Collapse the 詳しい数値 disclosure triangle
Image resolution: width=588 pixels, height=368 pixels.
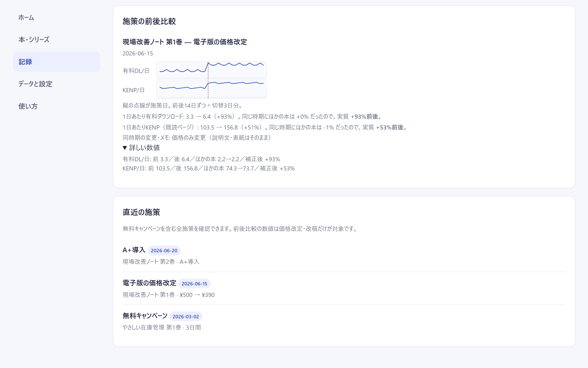125,148
